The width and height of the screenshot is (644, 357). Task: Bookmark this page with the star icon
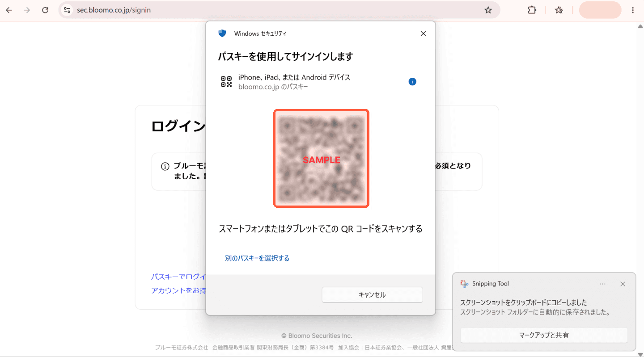click(488, 10)
